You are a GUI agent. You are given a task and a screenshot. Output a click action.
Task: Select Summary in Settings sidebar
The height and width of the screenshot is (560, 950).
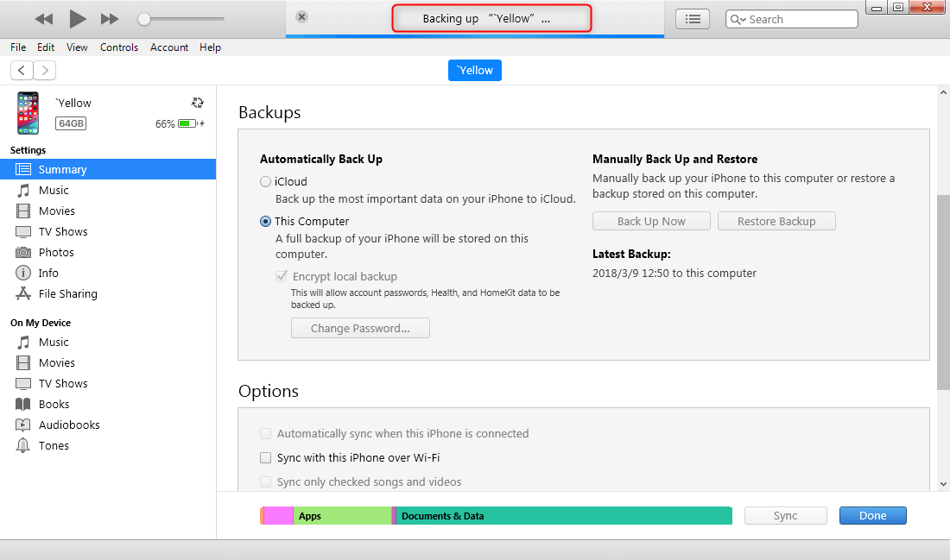point(108,169)
